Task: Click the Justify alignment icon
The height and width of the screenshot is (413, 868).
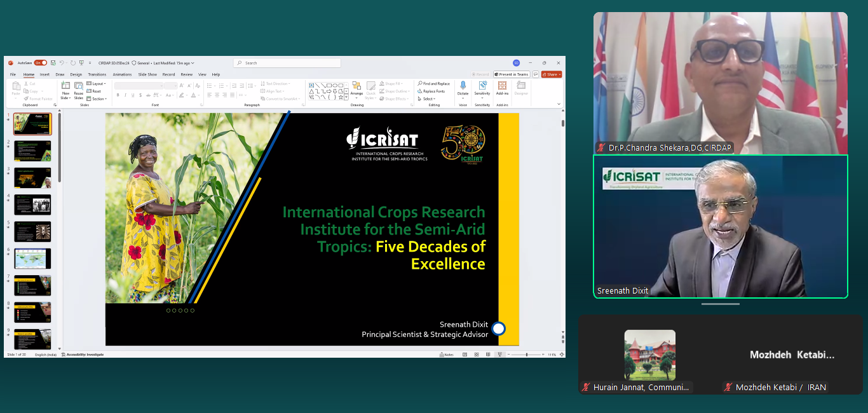Action: coord(232,95)
